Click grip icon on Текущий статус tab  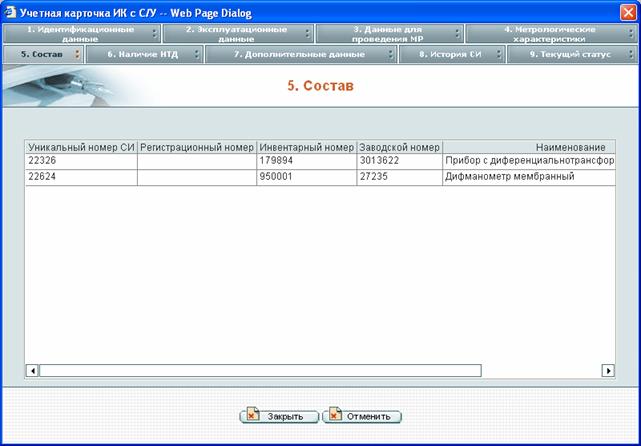pos(632,54)
